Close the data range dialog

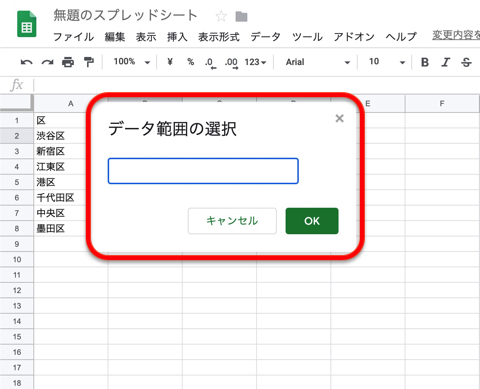pyautogui.click(x=339, y=118)
